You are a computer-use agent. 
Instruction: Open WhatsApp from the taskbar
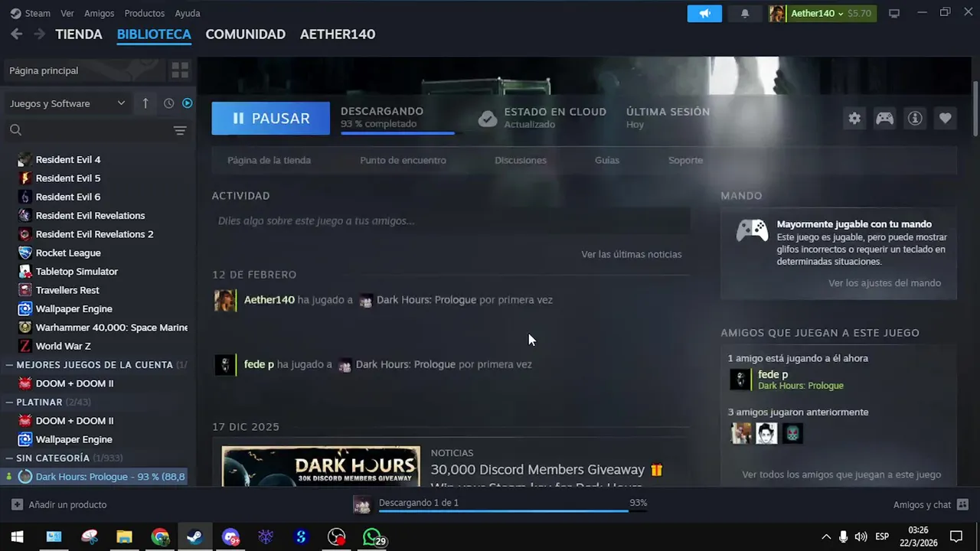(372, 537)
